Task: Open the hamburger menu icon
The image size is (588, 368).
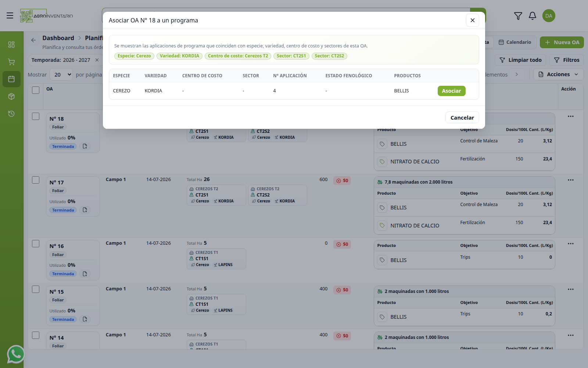Action: [x=10, y=15]
